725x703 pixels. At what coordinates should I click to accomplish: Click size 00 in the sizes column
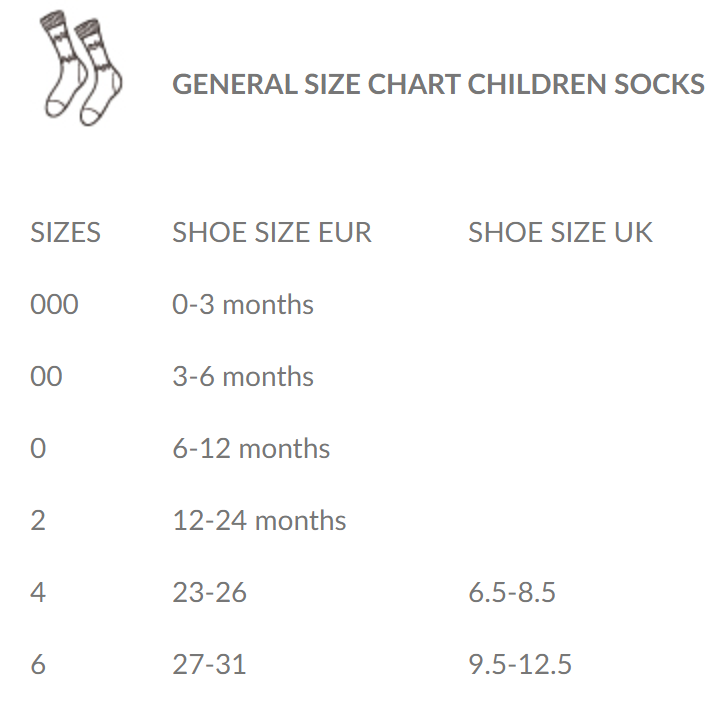46,376
